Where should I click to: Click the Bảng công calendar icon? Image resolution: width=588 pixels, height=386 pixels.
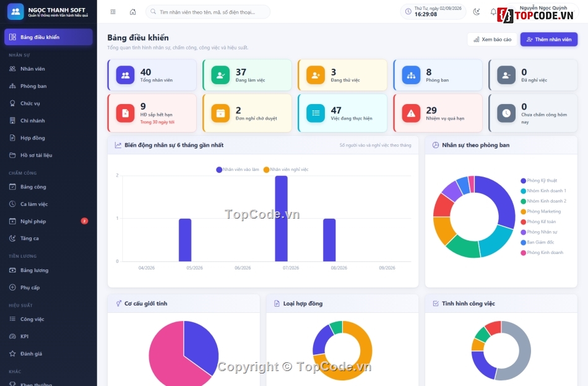click(12, 186)
